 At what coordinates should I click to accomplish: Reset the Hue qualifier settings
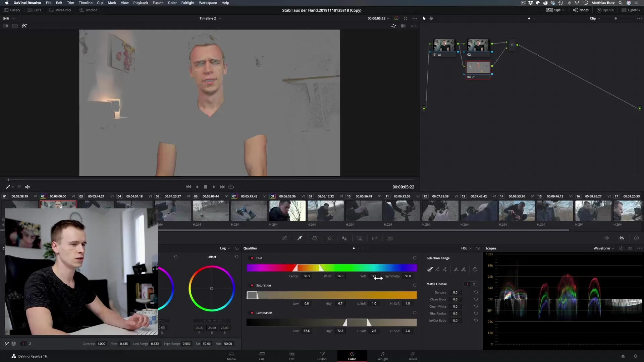point(415,258)
